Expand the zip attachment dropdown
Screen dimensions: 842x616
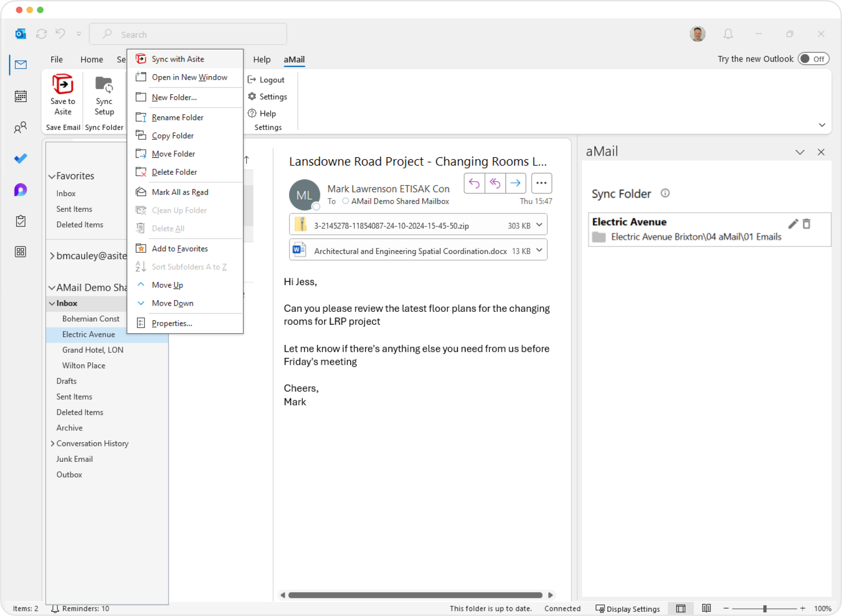[x=540, y=225]
